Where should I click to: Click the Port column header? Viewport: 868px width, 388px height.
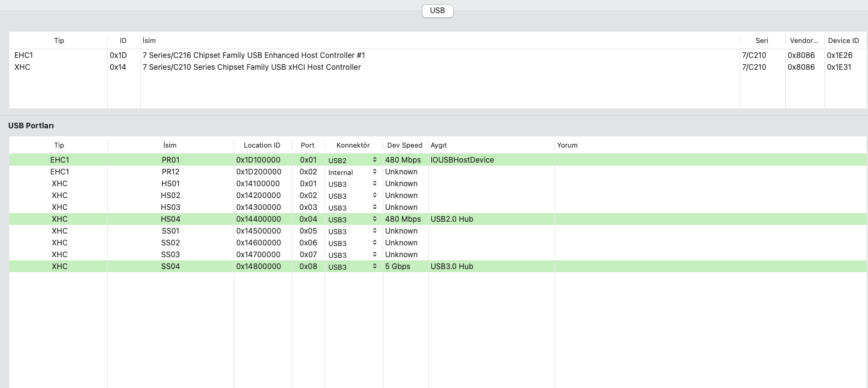tap(307, 145)
